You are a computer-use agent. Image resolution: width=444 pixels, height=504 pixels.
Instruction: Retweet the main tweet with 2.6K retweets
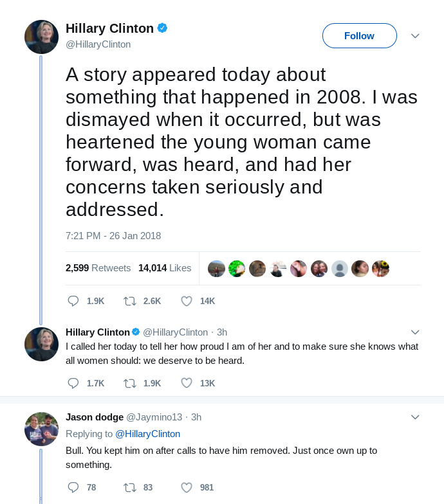click(x=130, y=301)
